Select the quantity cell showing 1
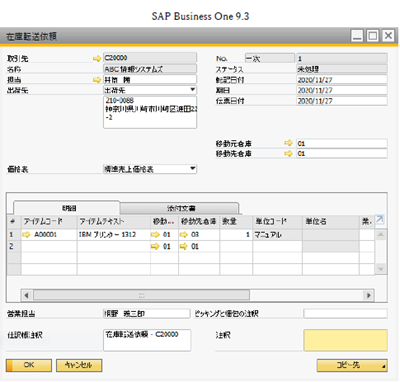The width and height of the screenshot is (400, 382). pos(236,235)
